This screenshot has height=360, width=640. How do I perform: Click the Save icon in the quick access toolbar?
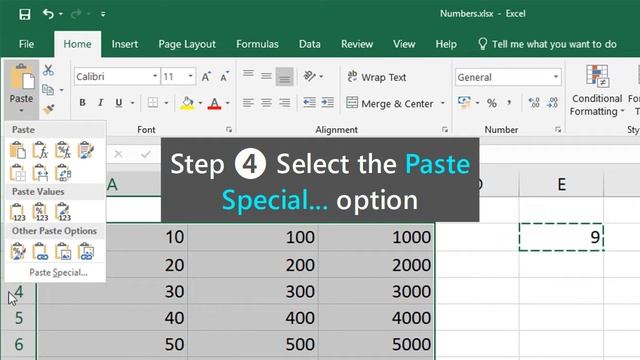click(24, 14)
